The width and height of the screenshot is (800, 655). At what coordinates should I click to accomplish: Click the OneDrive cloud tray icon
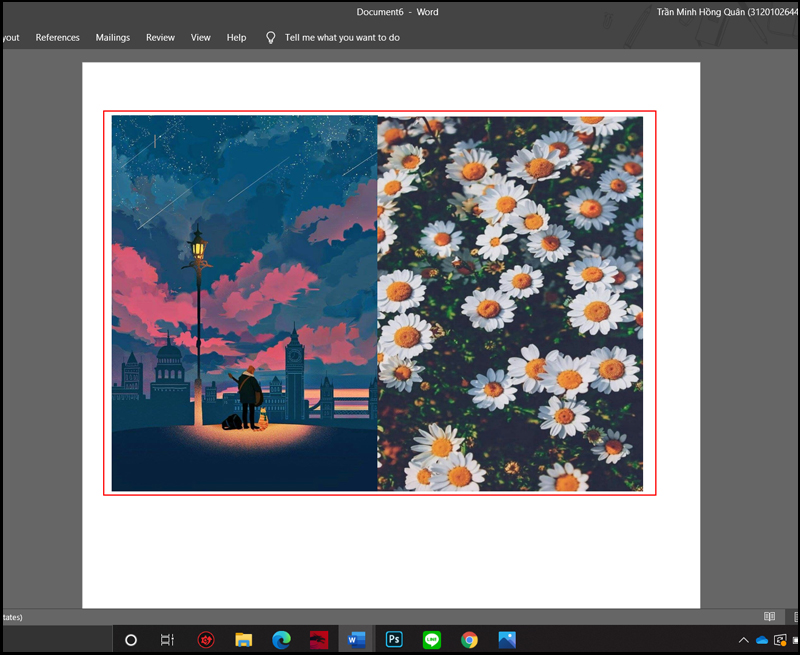pyautogui.click(x=762, y=640)
